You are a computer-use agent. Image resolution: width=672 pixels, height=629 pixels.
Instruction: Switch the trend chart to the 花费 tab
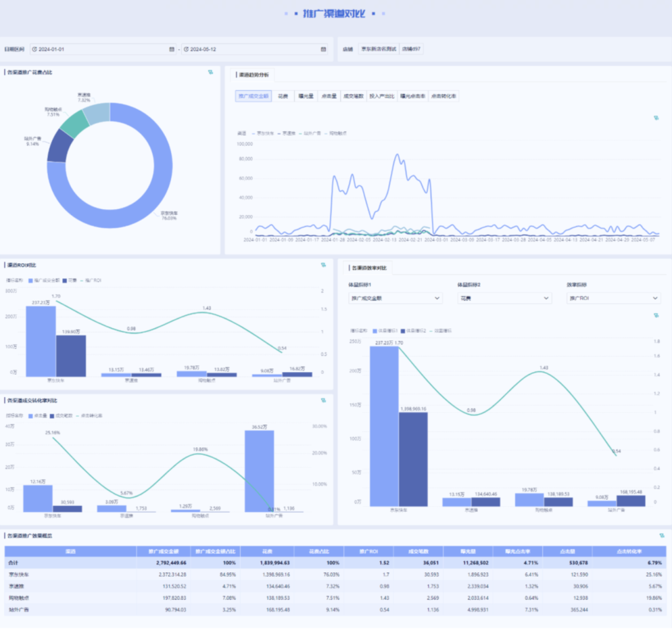(283, 96)
